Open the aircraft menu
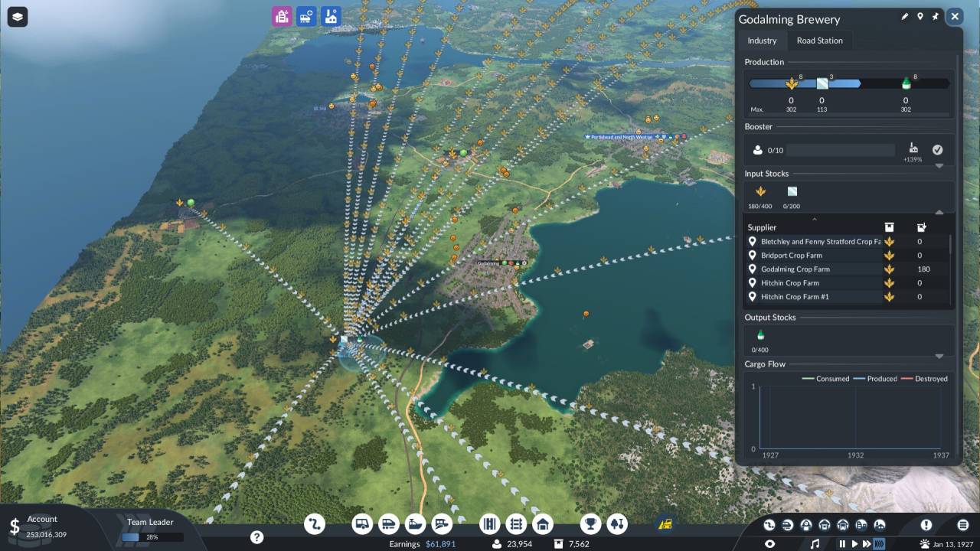 pos(442,523)
